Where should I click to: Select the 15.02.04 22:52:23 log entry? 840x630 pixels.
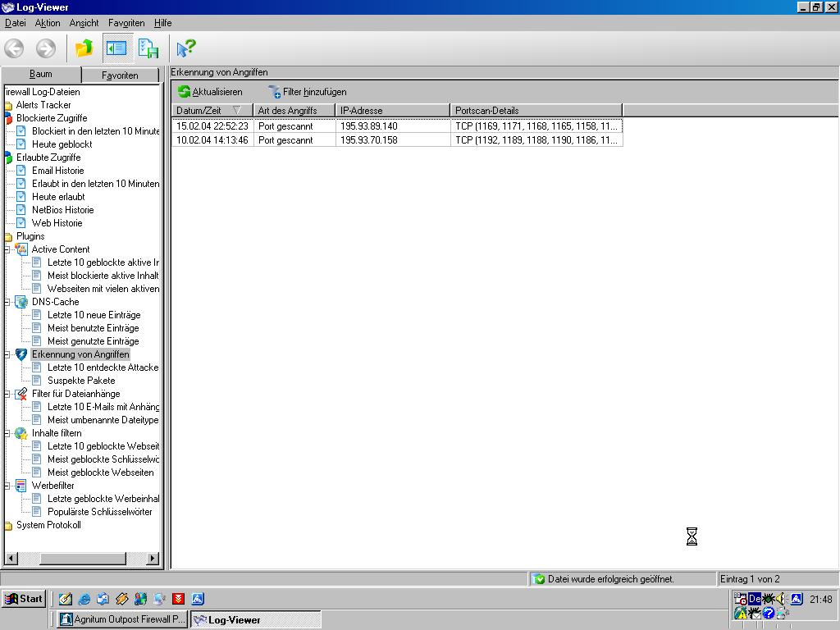click(x=397, y=126)
